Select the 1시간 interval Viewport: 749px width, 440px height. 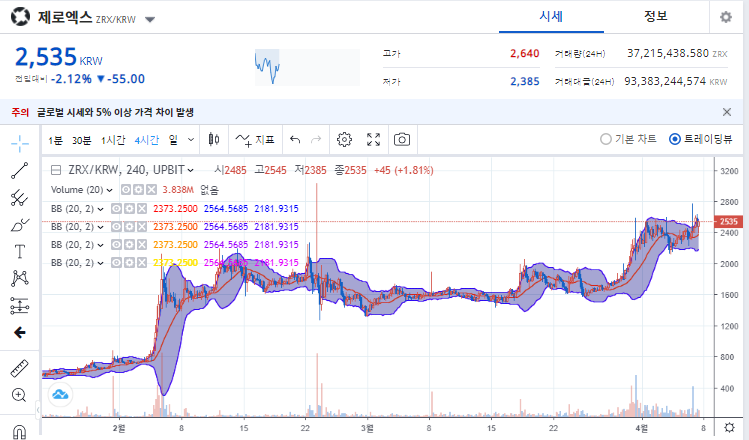pyautogui.click(x=113, y=140)
